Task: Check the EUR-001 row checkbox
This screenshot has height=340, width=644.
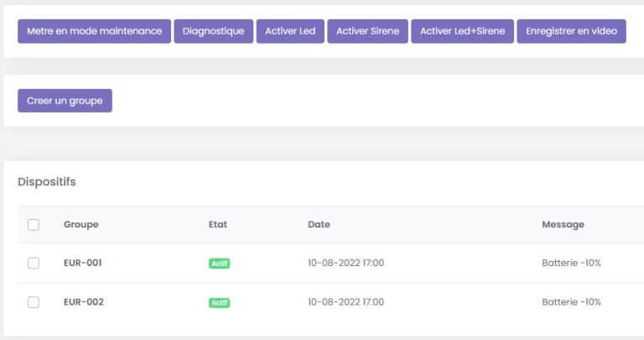Action: click(34, 263)
